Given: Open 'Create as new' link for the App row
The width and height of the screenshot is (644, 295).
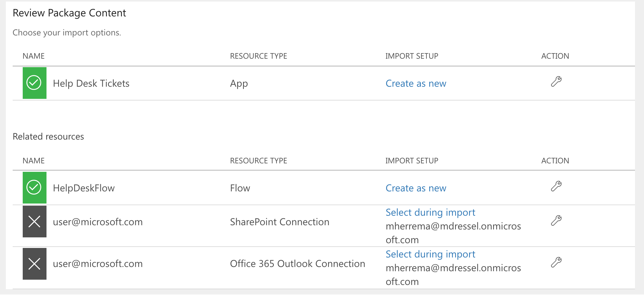Looking at the screenshot, I should tap(416, 84).
